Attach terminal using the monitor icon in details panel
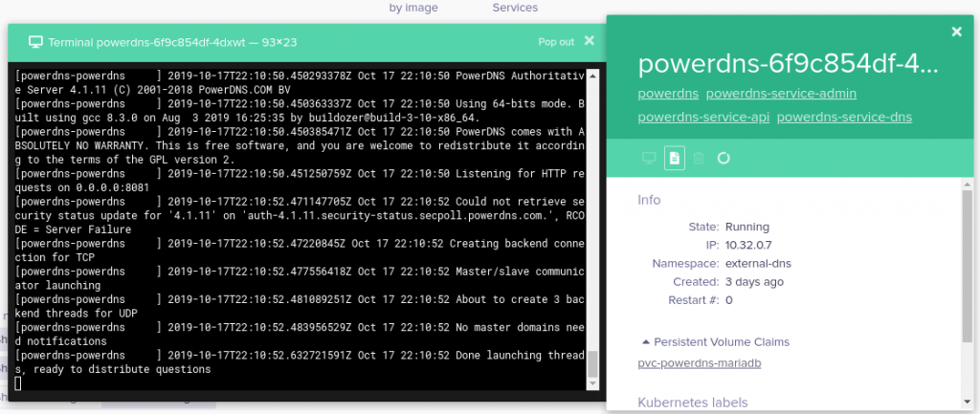 649,158
